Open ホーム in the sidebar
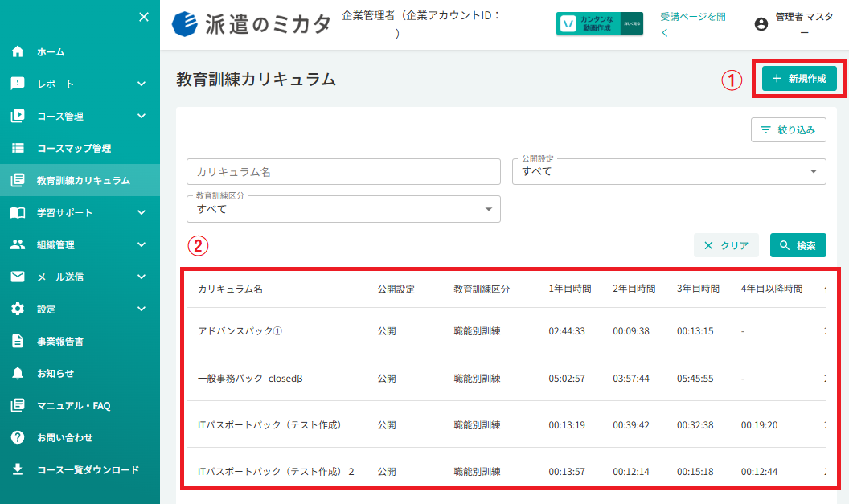 80,51
